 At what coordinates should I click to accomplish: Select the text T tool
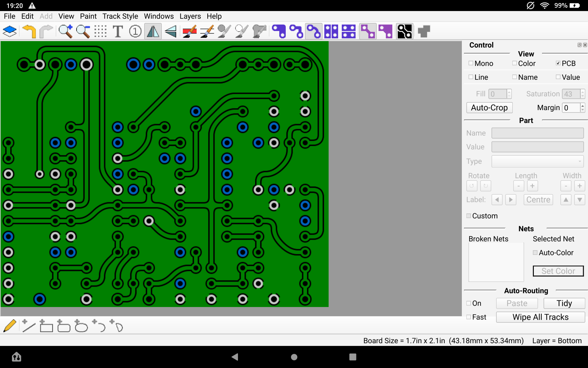tap(118, 31)
